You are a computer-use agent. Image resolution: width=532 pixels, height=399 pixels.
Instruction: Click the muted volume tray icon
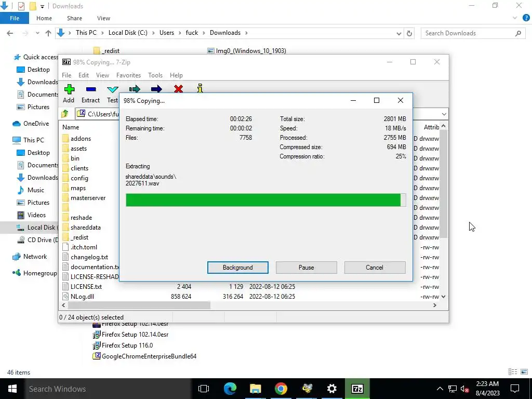[465, 389]
